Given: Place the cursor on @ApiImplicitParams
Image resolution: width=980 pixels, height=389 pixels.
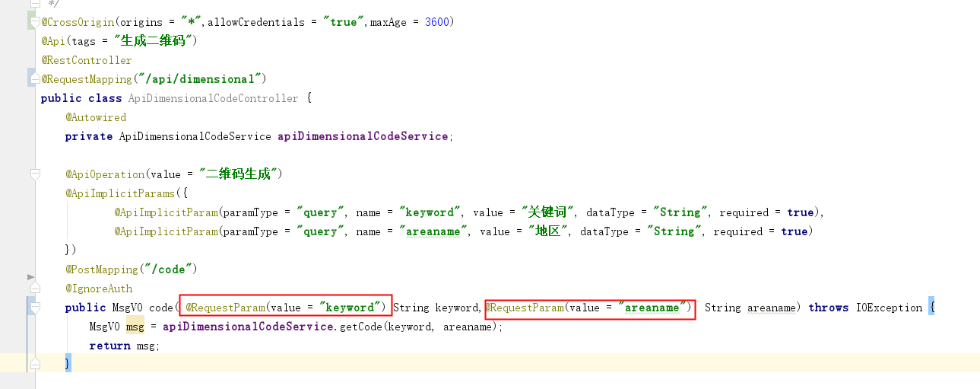Looking at the screenshot, I should pos(120,193).
